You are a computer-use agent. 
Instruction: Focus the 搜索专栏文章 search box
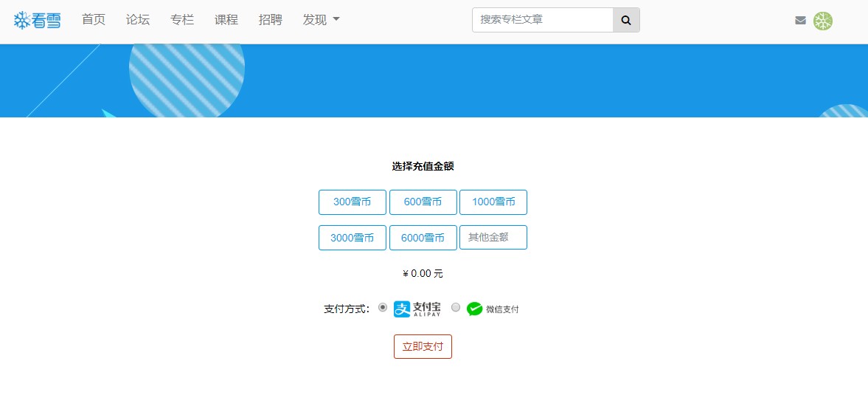[x=543, y=20]
